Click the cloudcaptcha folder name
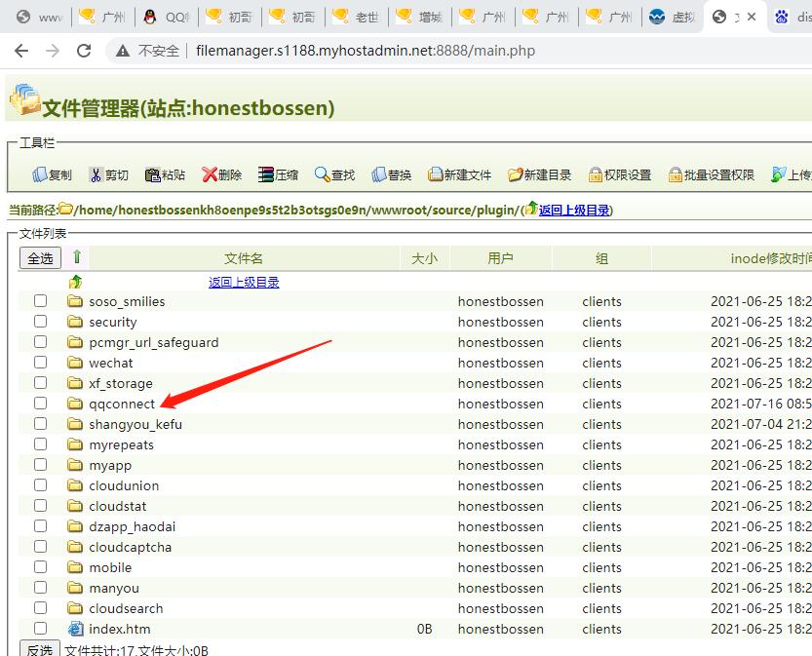 (130, 547)
